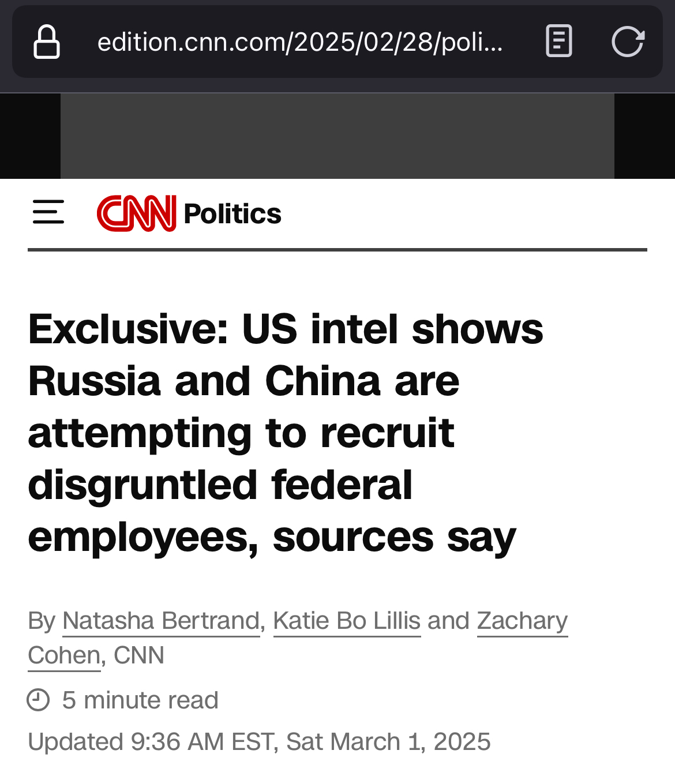Click the '5 minute read' label
The image size is (675, 784).
pyautogui.click(x=140, y=700)
